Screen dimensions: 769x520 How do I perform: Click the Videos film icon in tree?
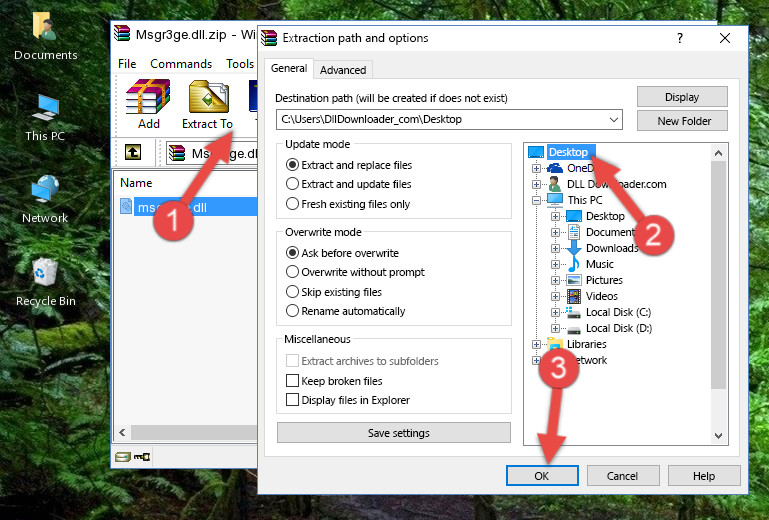(574, 296)
